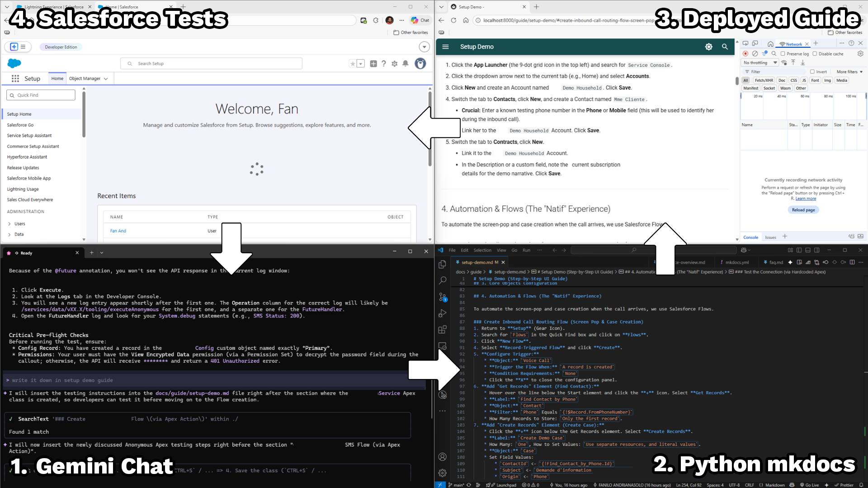Expand the Users tree item
This screenshot has width=868, height=488.
(9, 224)
